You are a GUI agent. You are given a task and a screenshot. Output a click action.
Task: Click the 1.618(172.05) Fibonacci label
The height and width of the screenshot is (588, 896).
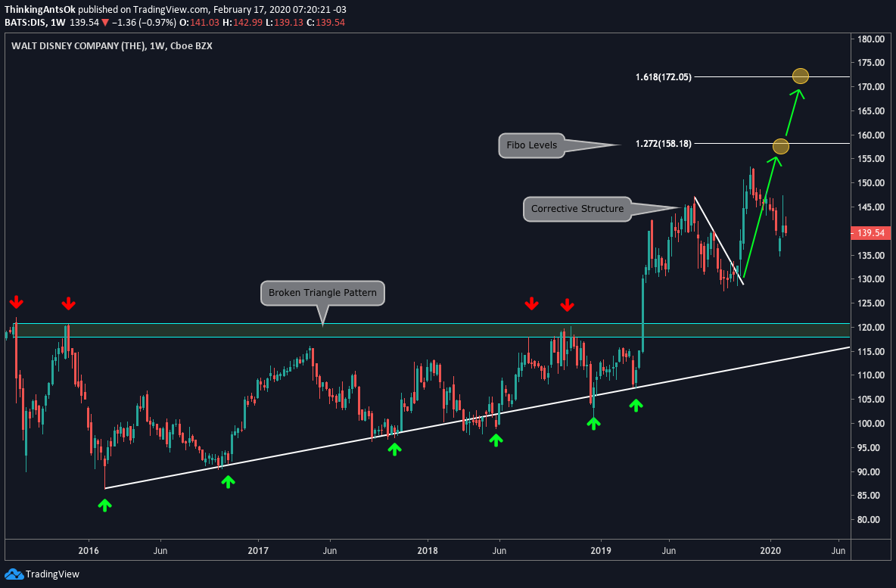pos(664,76)
